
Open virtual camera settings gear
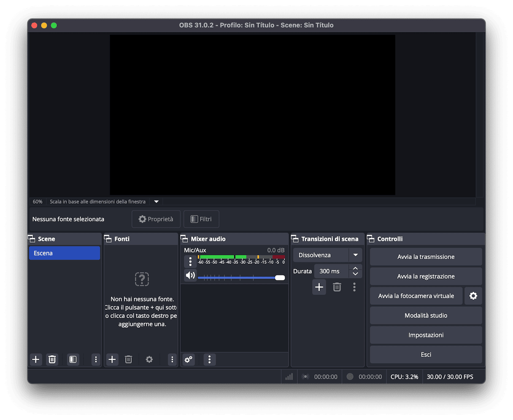coord(473,296)
